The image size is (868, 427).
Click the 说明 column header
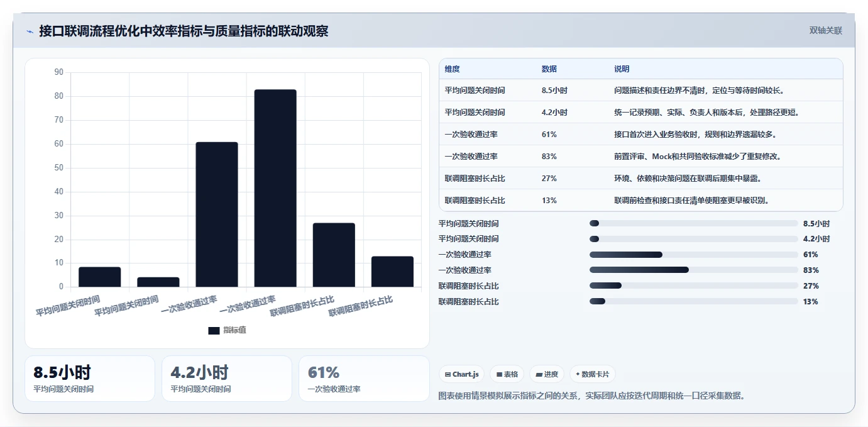coord(622,69)
